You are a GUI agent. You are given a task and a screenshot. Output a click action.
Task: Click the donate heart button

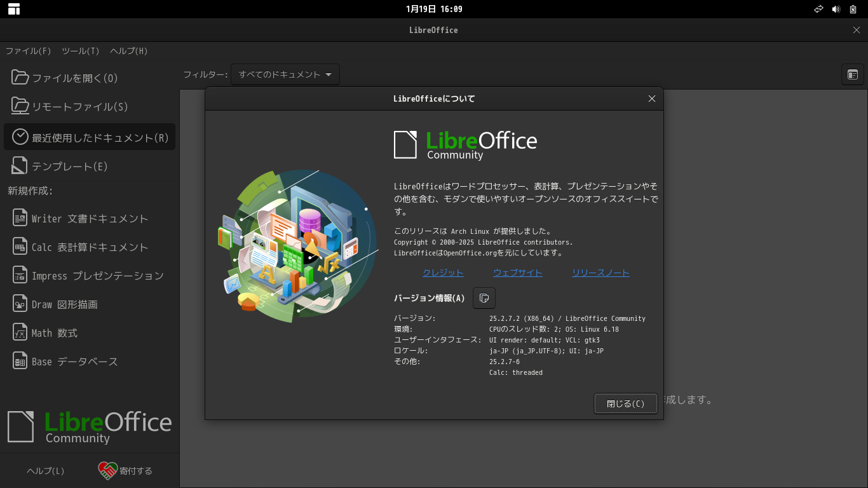[x=125, y=471]
